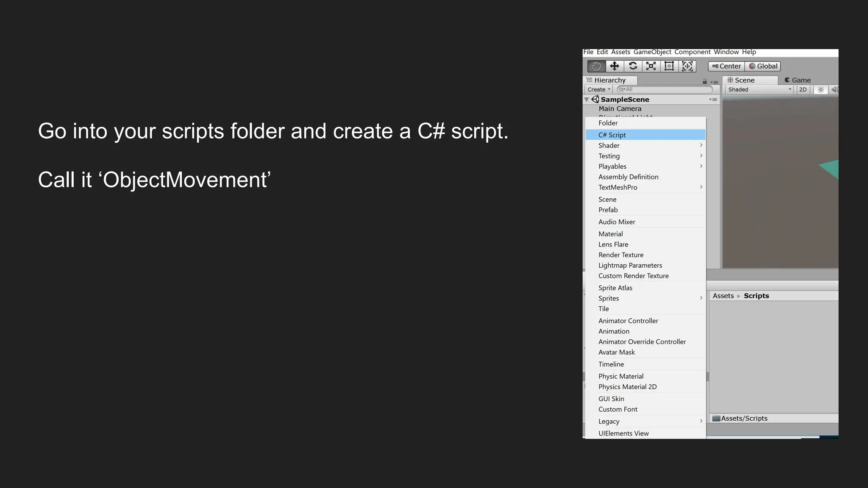Select the Hand tool in Unity toolbar
The image size is (868, 488).
point(596,66)
